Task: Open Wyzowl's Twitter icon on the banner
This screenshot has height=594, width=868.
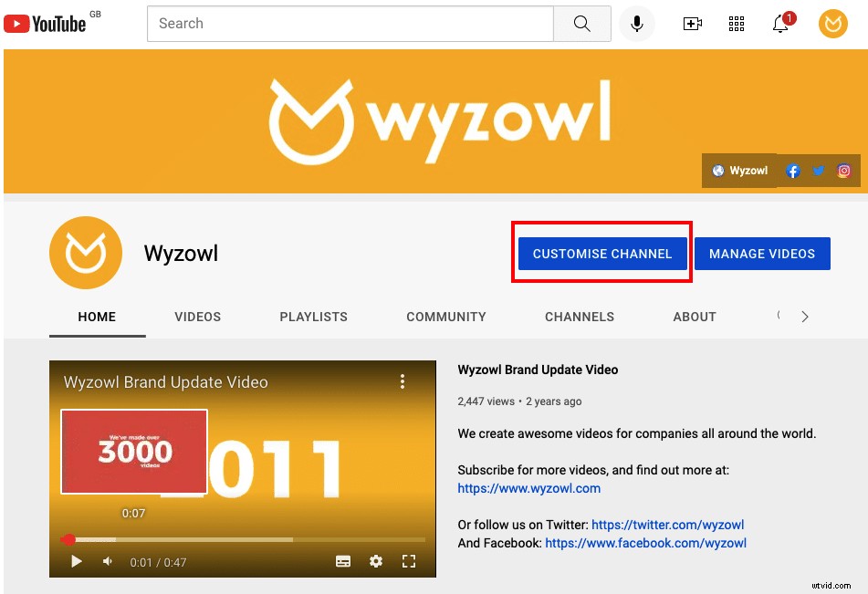Action: (x=818, y=171)
